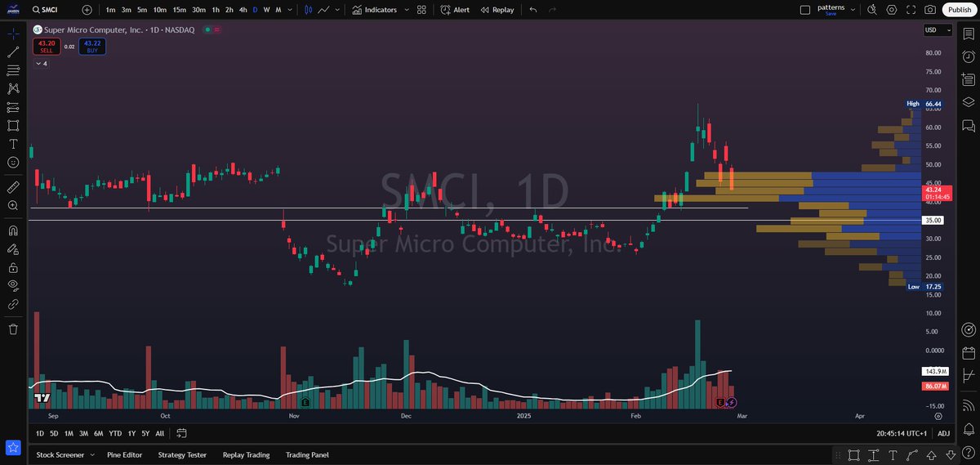Open the indicator templates grid

pyautogui.click(x=421, y=10)
